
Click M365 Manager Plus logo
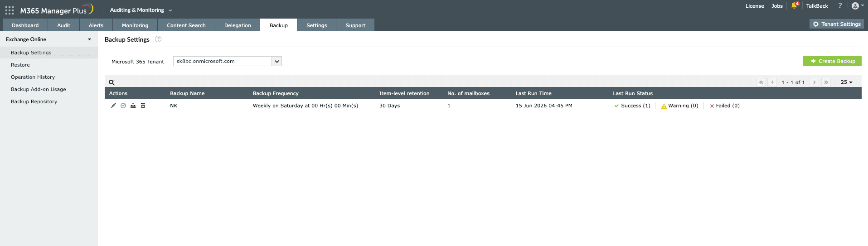coord(56,10)
